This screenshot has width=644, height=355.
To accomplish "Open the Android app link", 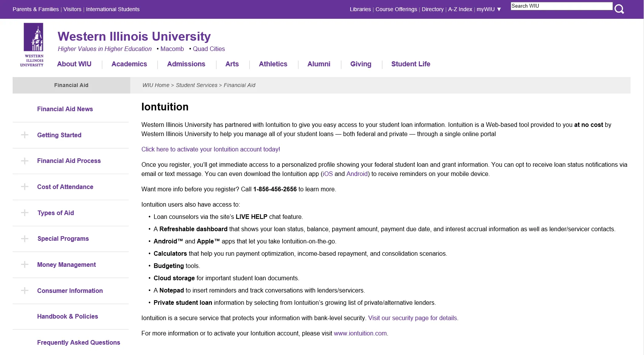I will [357, 174].
